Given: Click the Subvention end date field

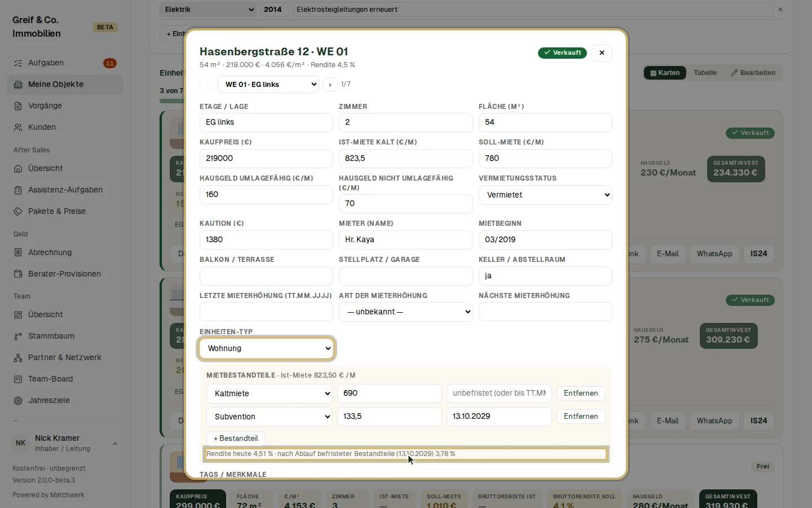Looking at the screenshot, I should [x=499, y=417].
